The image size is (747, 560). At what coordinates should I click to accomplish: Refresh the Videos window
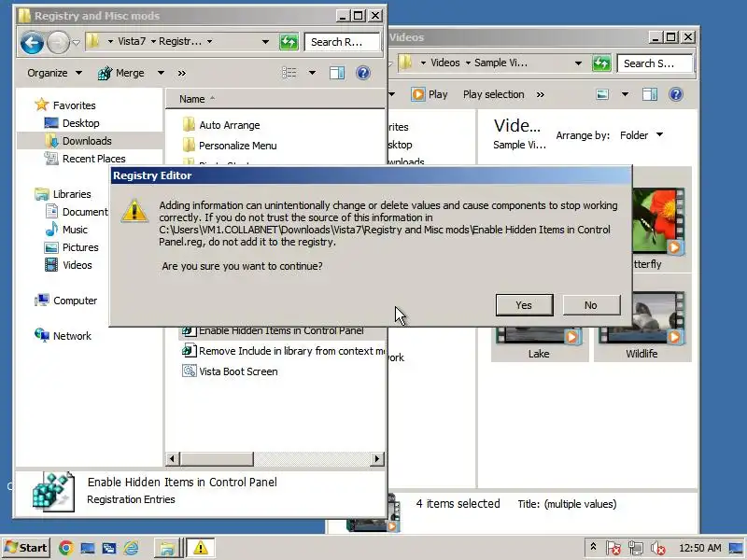(x=601, y=63)
